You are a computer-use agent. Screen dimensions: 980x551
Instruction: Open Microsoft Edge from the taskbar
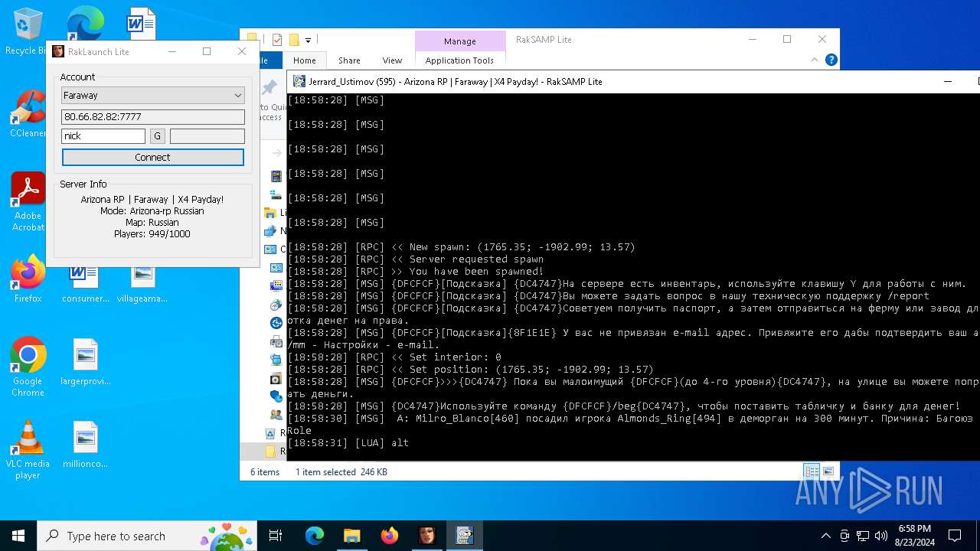315,536
